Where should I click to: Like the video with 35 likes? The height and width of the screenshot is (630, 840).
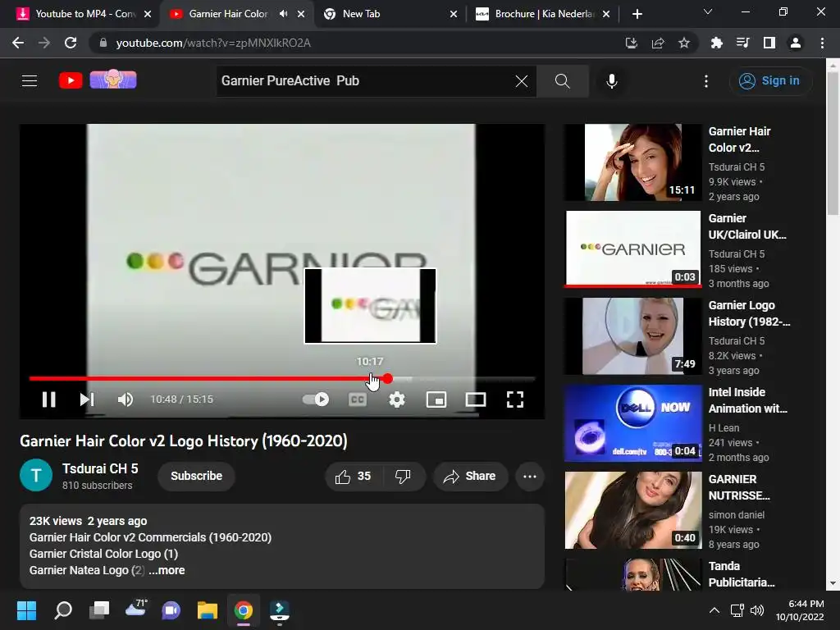coord(353,477)
